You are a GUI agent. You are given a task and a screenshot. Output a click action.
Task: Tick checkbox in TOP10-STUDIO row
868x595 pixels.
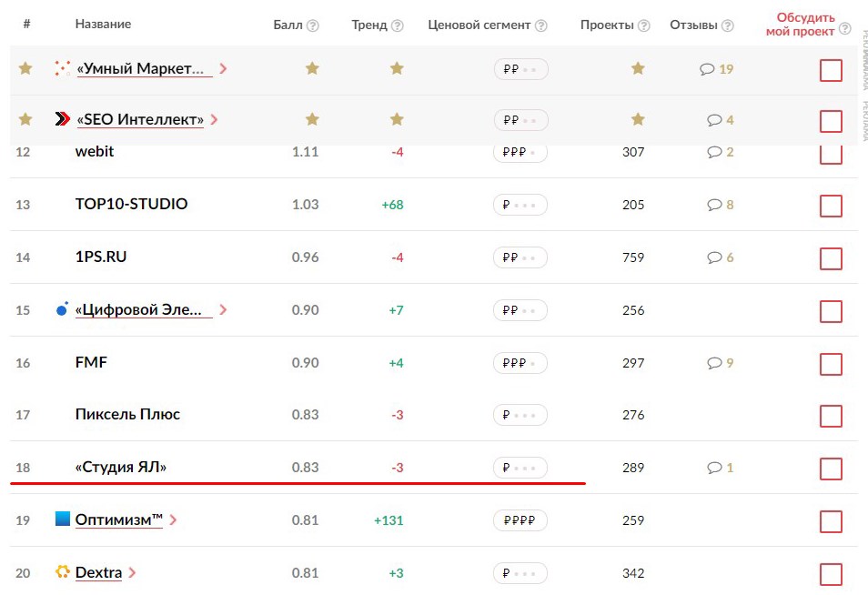coord(831,206)
